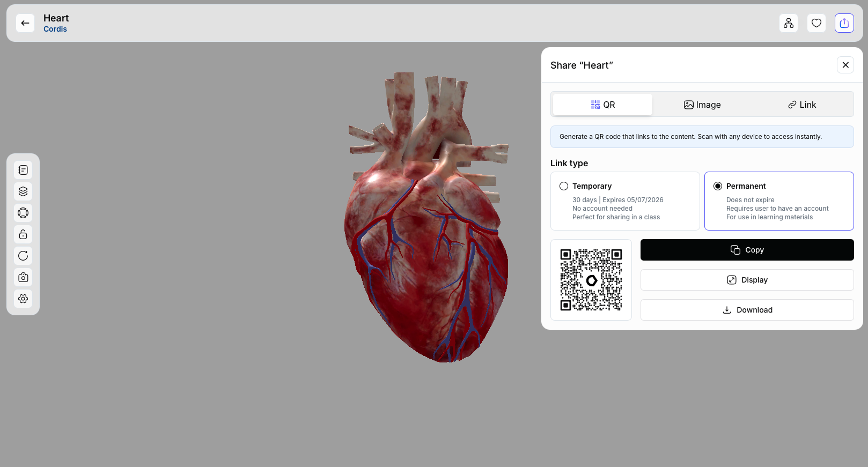
Task: Download the QR code
Action: [747, 310]
